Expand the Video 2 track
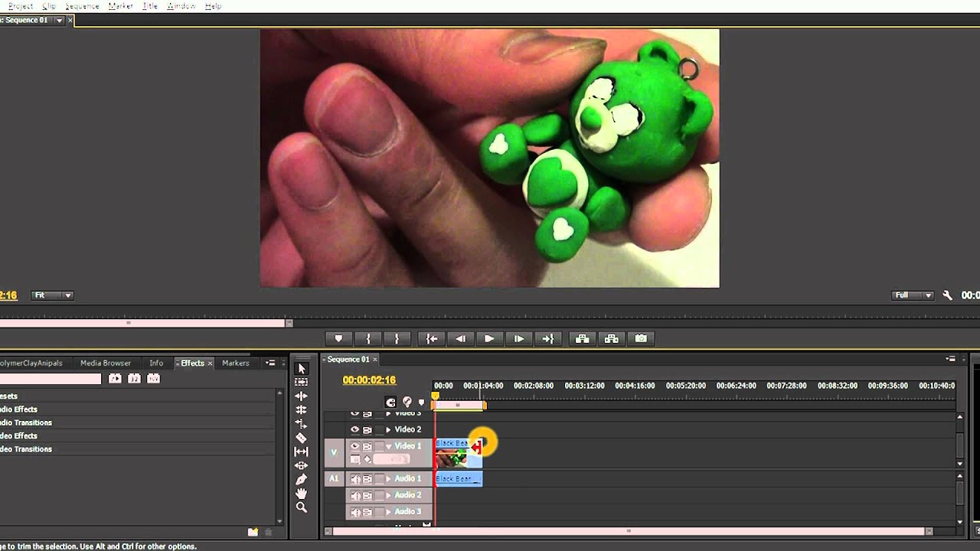980x551 pixels. (x=388, y=430)
